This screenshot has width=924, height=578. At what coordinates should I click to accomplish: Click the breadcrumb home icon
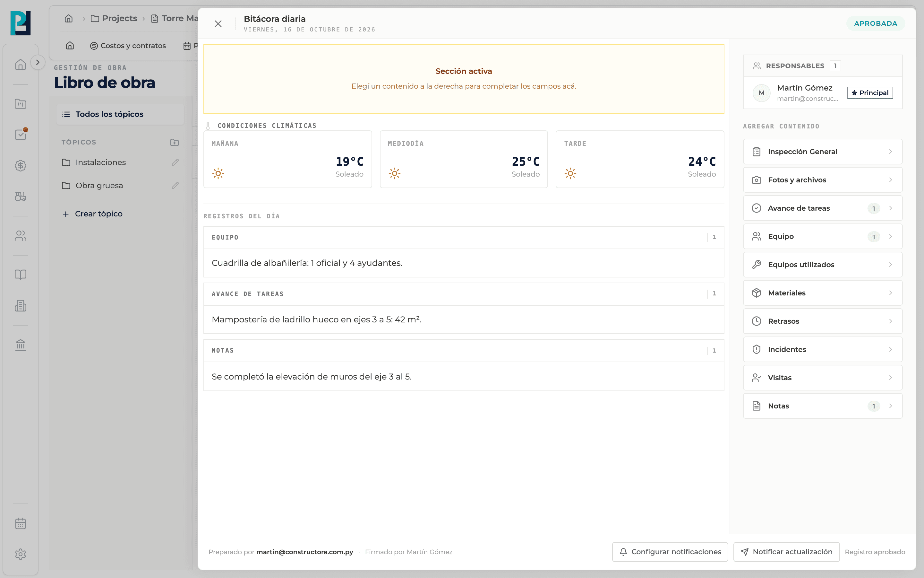point(69,18)
